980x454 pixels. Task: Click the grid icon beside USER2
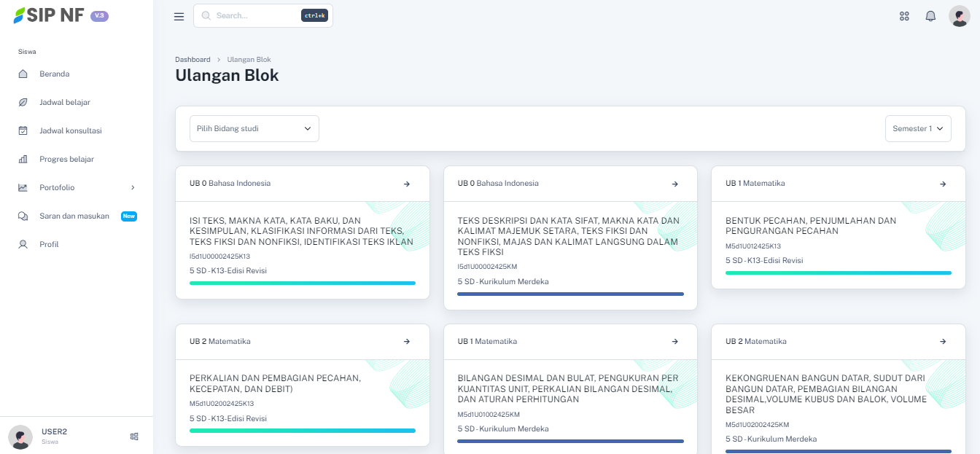click(134, 437)
